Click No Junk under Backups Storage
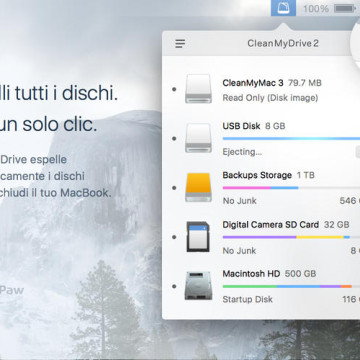The width and height of the screenshot is (360, 360). coord(239,201)
